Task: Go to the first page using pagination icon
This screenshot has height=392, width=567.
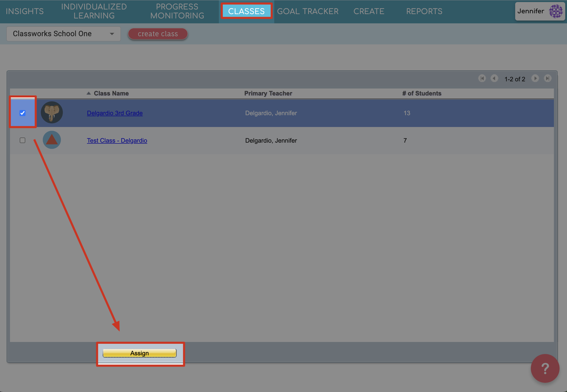Action: (x=482, y=79)
